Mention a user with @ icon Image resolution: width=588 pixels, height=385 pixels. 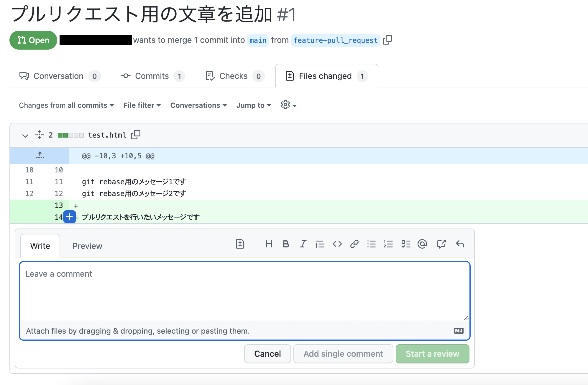point(422,244)
